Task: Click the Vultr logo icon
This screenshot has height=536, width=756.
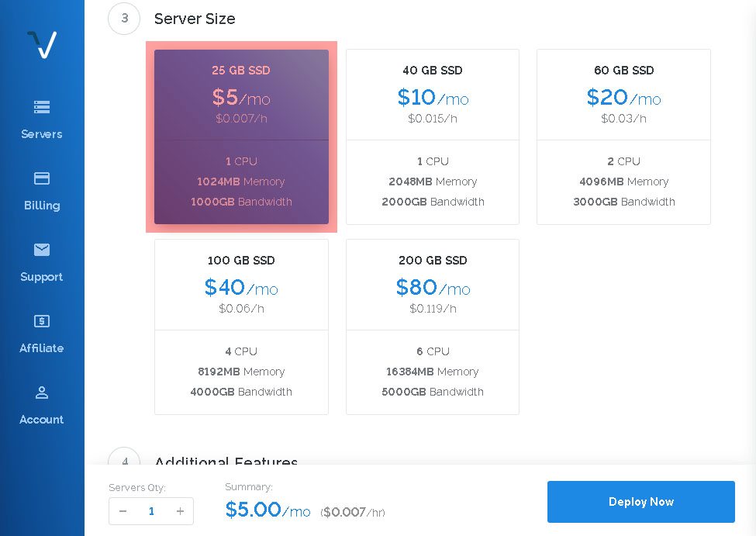Action: point(42,45)
